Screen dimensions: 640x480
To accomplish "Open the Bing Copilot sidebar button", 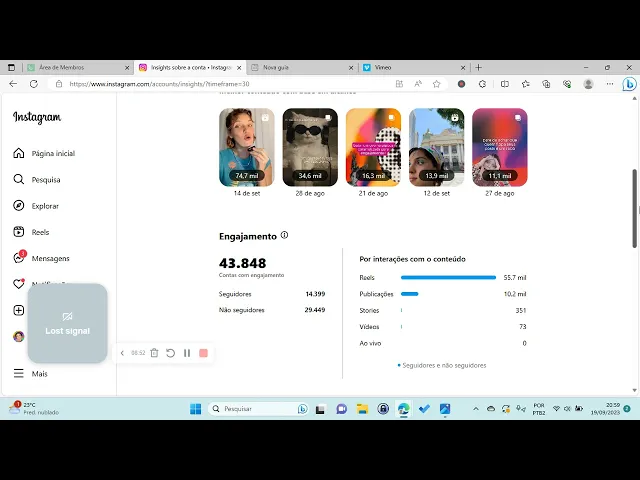I will tap(629, 84).
